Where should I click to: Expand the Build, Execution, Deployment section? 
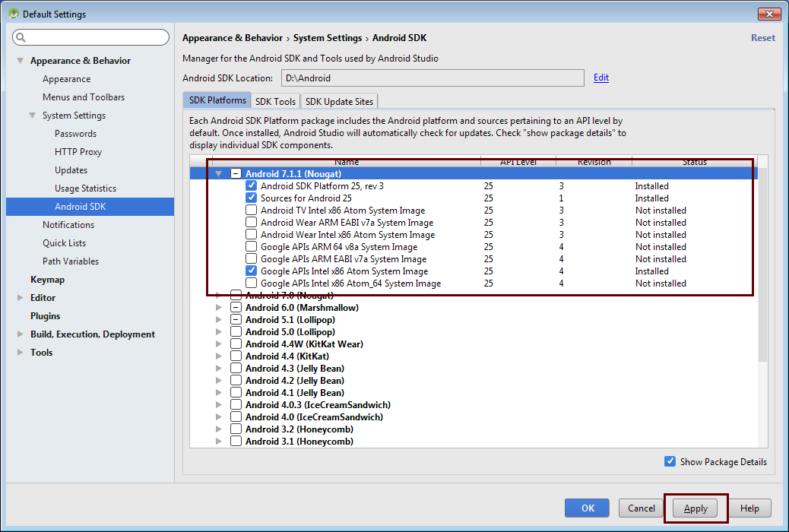21,334
